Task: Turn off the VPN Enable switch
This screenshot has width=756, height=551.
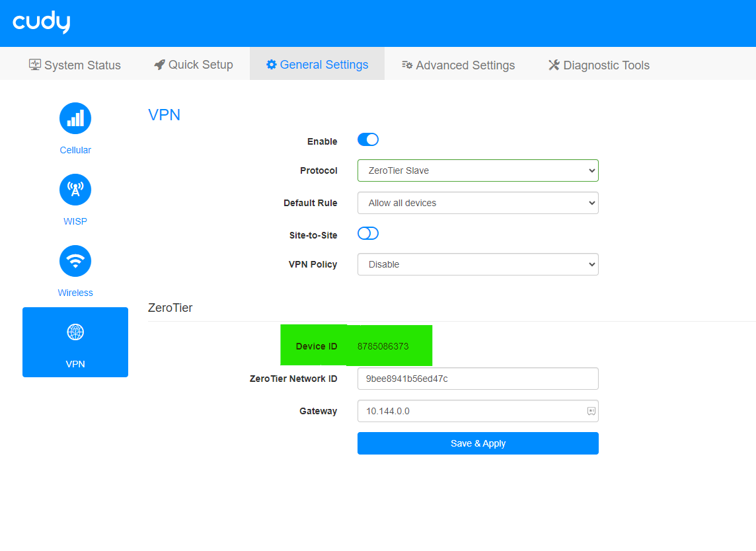Action: [368, 140]
